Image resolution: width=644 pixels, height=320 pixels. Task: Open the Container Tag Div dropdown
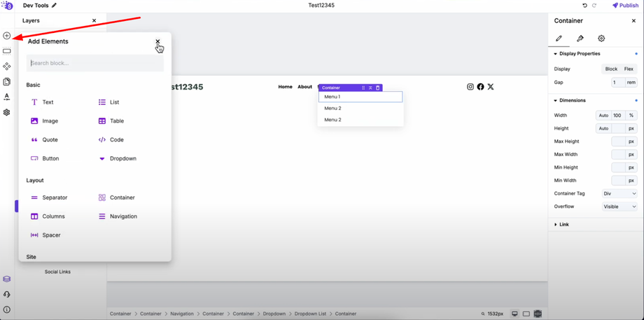[x=619, y=193]
